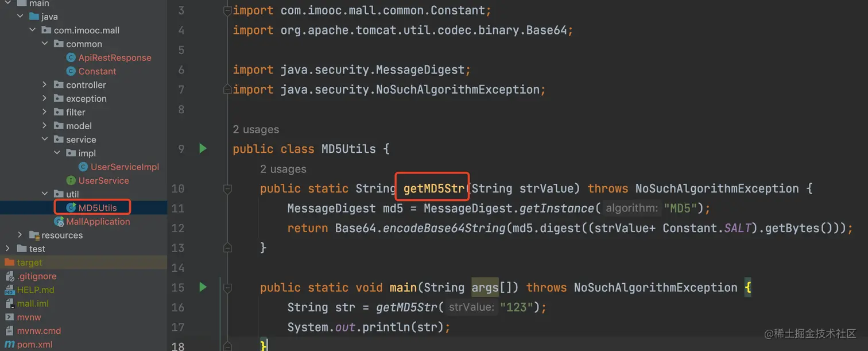
Task: Click the Constant.SALT reference
Action: click(706, 228)
